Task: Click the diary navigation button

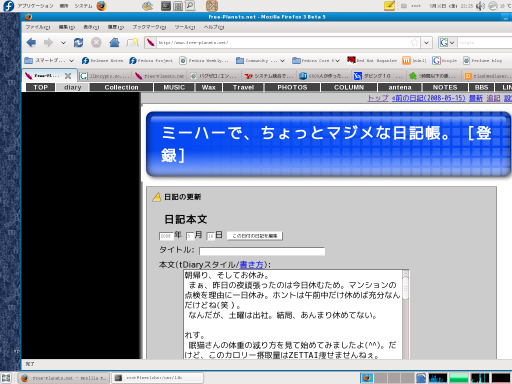Action: point(72,87)
